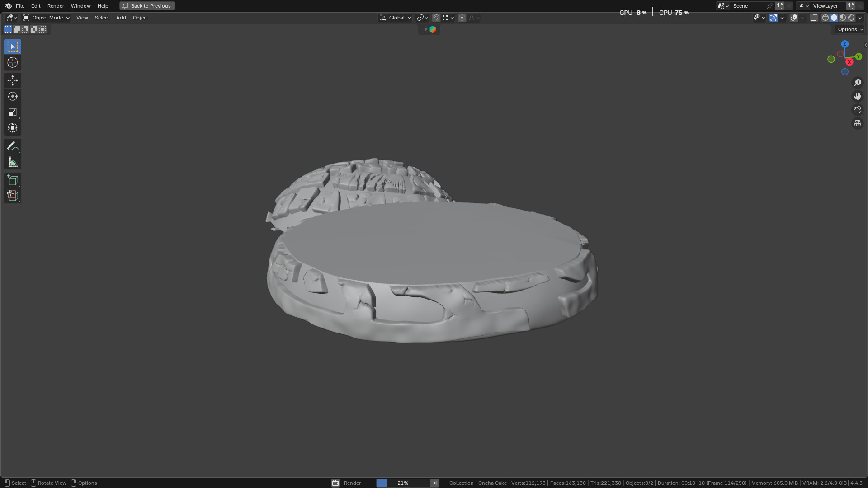Switch perspective/orthographic view grid icon
Screen dimensions: 868x488
(x=858, y=123)
